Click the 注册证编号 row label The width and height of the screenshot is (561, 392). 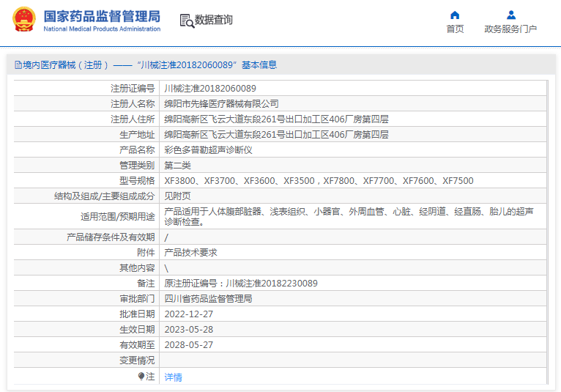[x=133, y=89]
